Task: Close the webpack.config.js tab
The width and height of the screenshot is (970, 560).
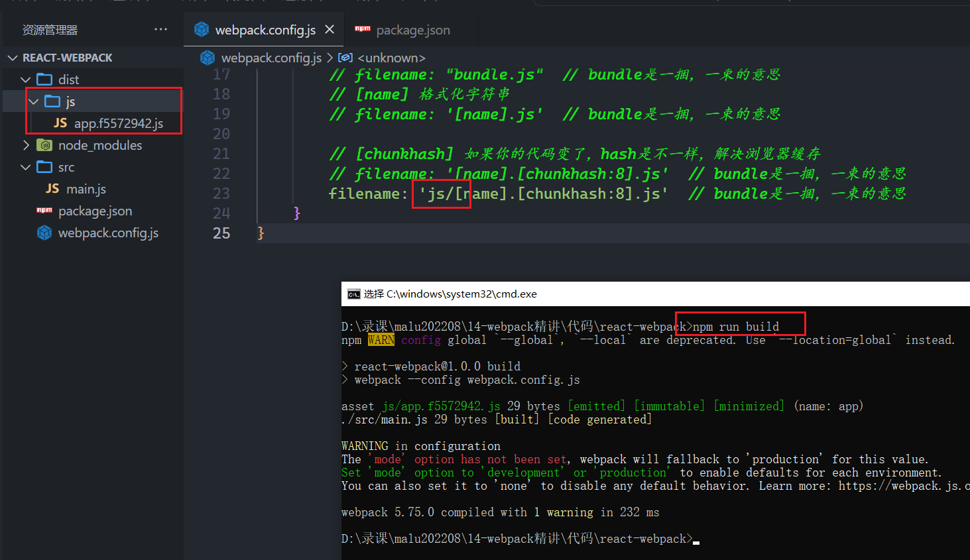Action: pos(330,29)
